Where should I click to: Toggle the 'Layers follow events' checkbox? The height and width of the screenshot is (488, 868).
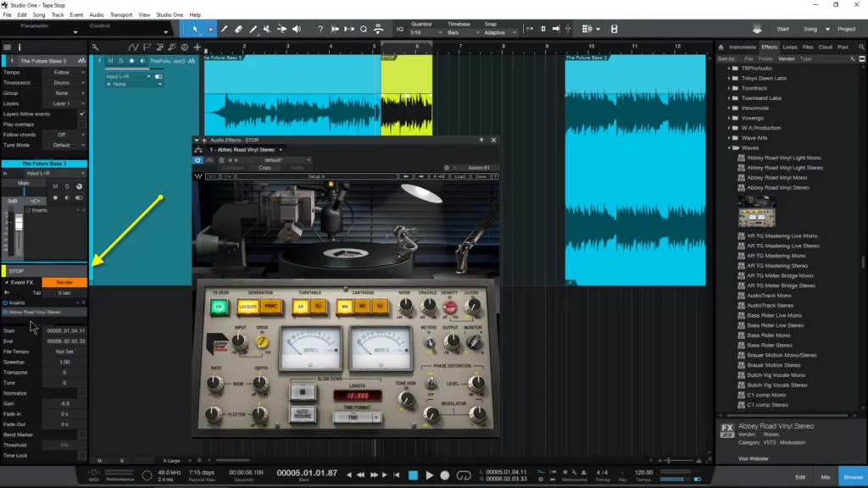coord(82,114)
